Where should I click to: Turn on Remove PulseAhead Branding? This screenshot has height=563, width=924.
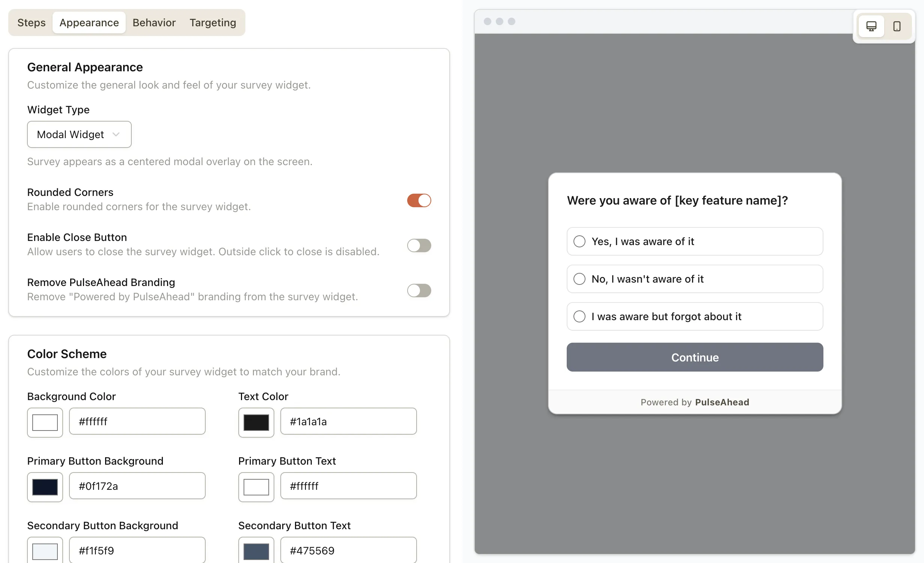coord(419,291)
